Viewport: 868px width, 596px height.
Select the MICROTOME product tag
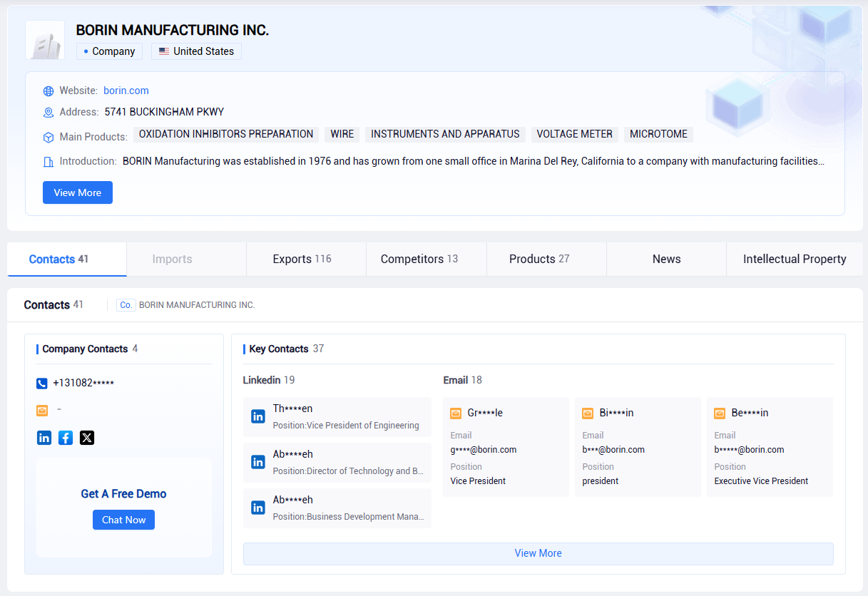click(659, 134)
